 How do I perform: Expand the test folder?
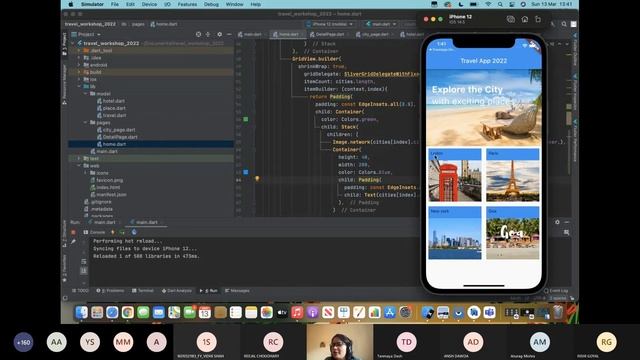pos(79,158)
